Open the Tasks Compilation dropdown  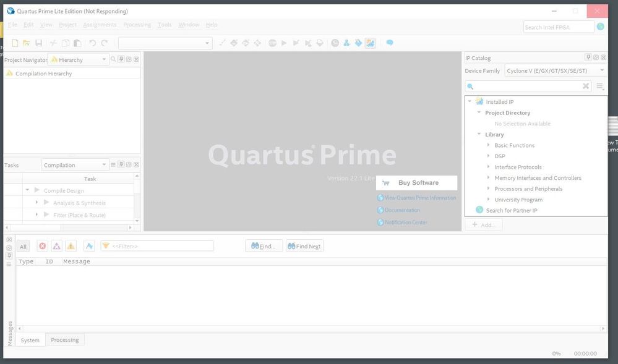(x=75, y=164)
